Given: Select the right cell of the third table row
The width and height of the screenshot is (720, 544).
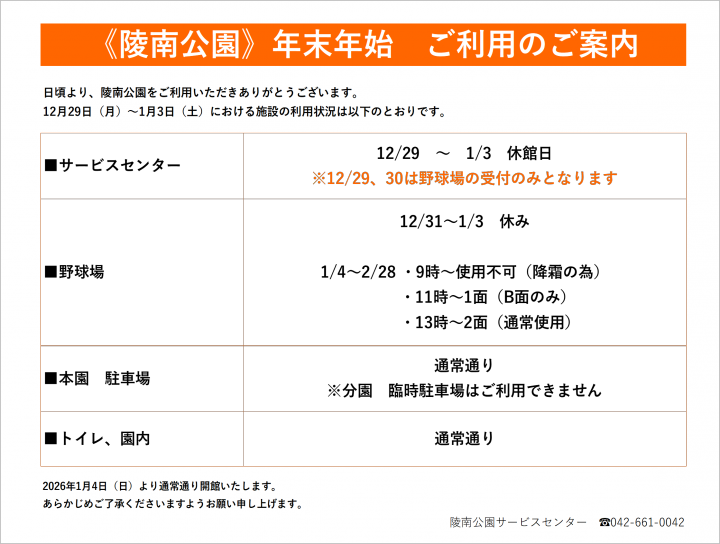Looking at the screenshot, I should point(464,378).
